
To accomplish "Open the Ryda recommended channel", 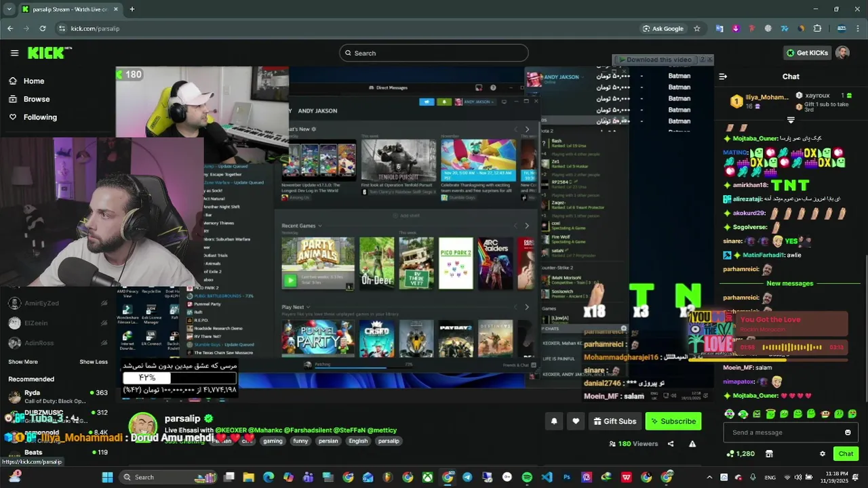I will point(58,396).
